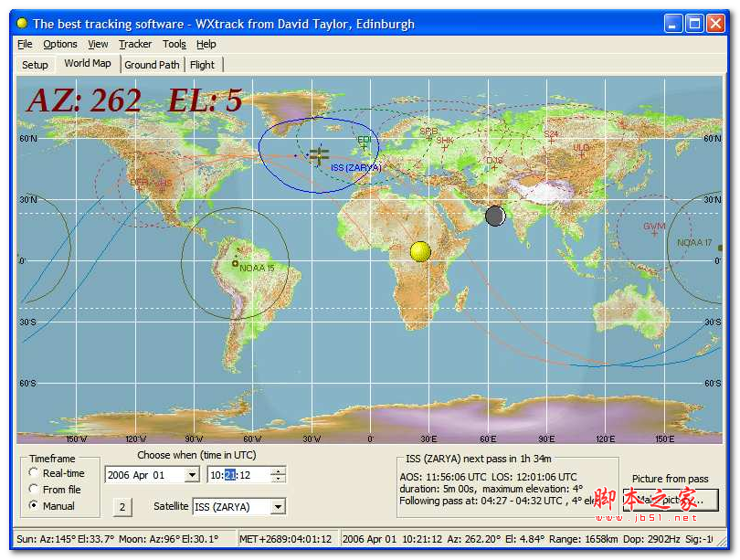Viewport: 740px width, 560px height.
Task: Open the date picker dropdown arrow
Action: 192,475
